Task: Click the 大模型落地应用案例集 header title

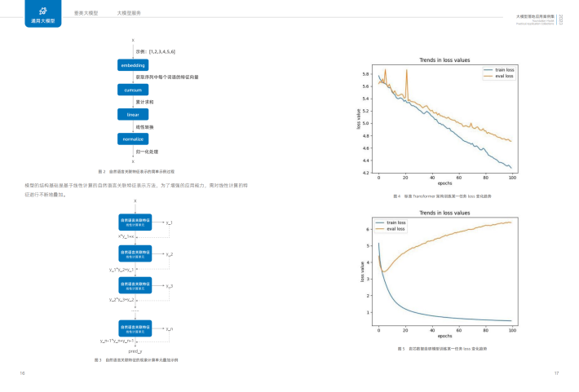Action: click(x=535, y=16)
